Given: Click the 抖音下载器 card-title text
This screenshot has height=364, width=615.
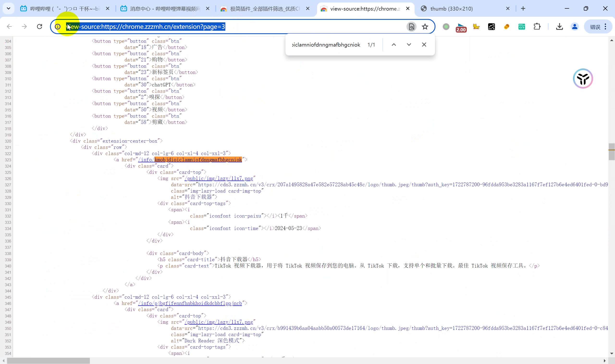Looking at the screenshot, I should [234, 260].
